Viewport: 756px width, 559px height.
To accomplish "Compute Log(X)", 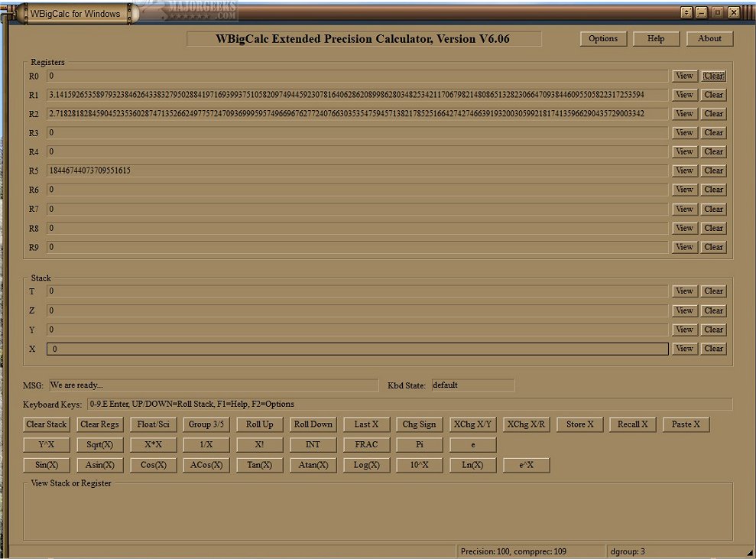I will (366, 465).
